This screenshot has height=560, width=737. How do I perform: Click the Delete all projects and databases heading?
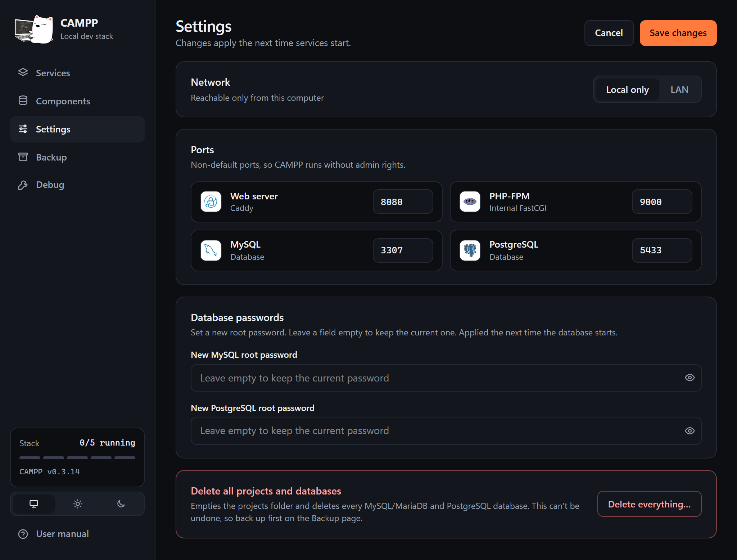(x=266, y=491)
